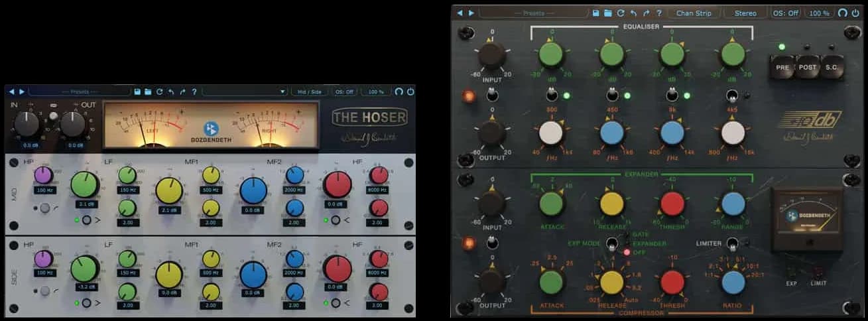The image size is (868, 321).
Task: Open 100 % scale selector in channel strip
Action: point(820,13)
